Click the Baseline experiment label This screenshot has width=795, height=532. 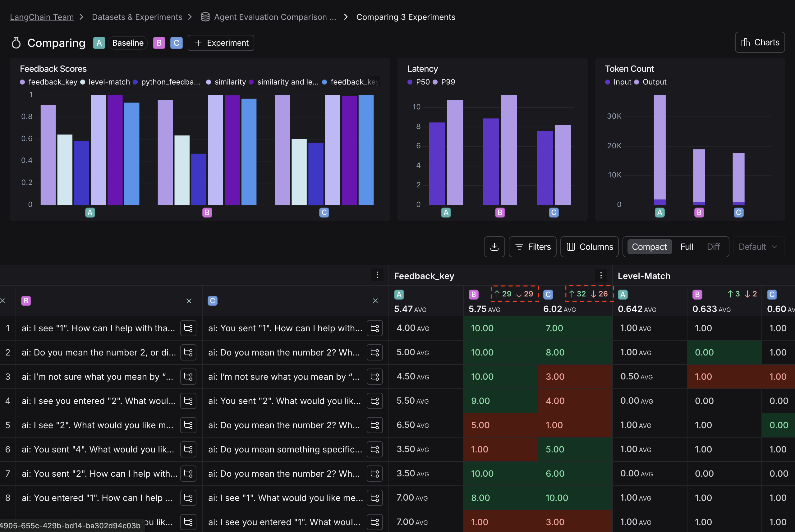click(x=128, y=43)
